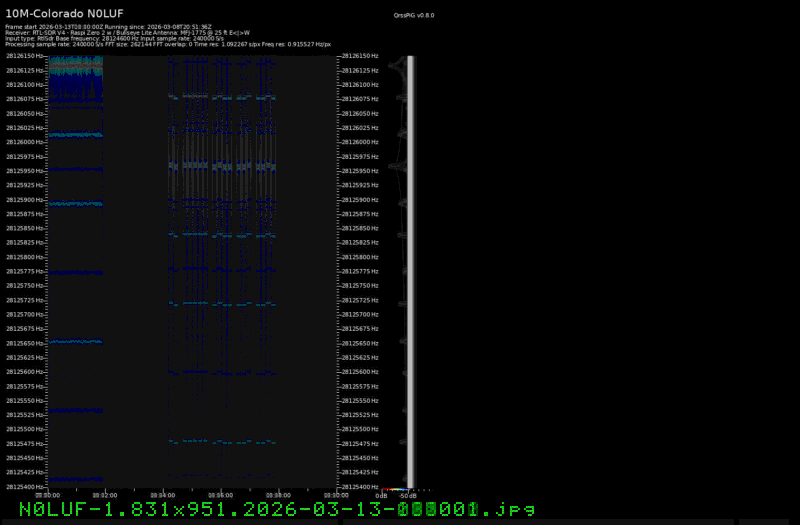Click 28125725 Hz on the right axis

(x=360, y=300)
